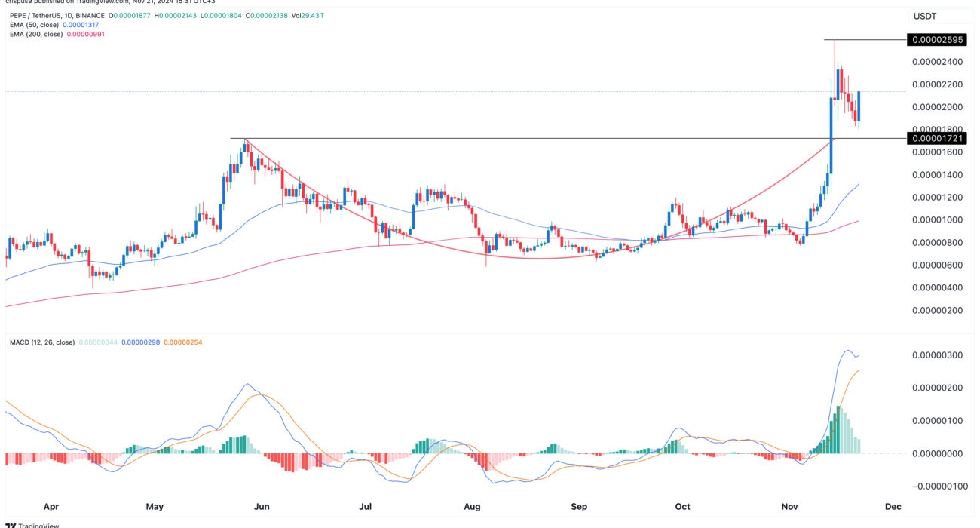
Task: Click the low price L0.00001804
Action: coord(222,15)
